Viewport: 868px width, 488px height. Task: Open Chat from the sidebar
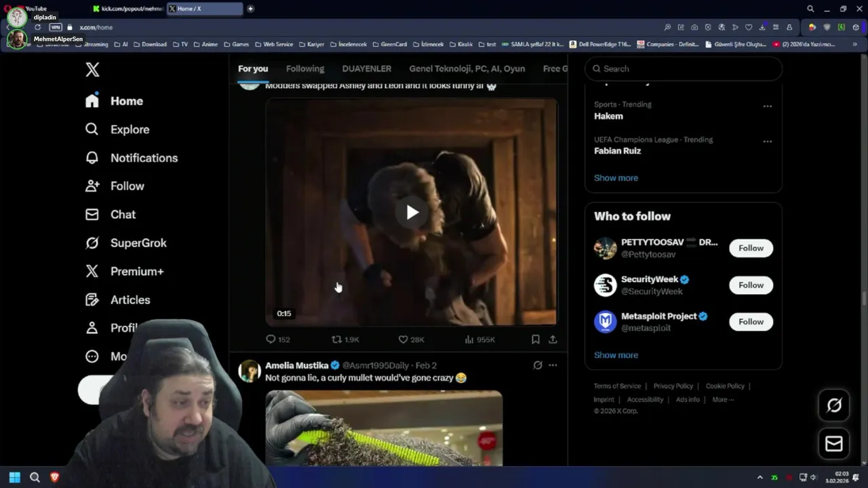click(111, 214)
